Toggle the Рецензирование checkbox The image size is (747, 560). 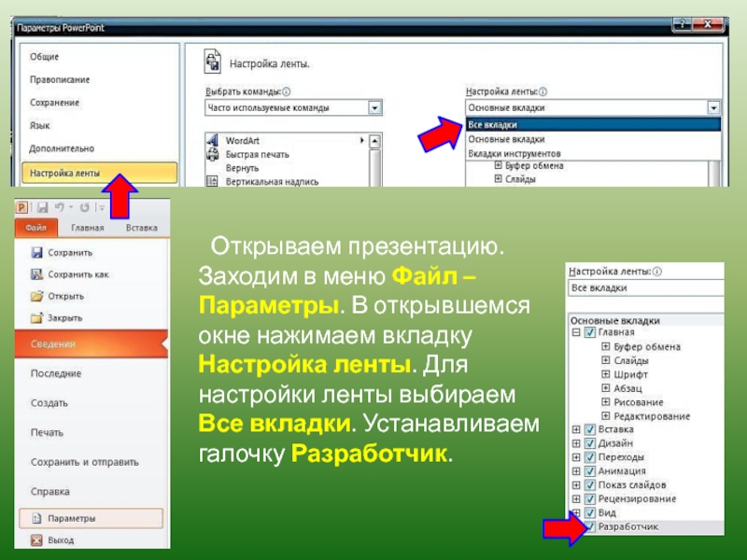(x=590, y=498)
